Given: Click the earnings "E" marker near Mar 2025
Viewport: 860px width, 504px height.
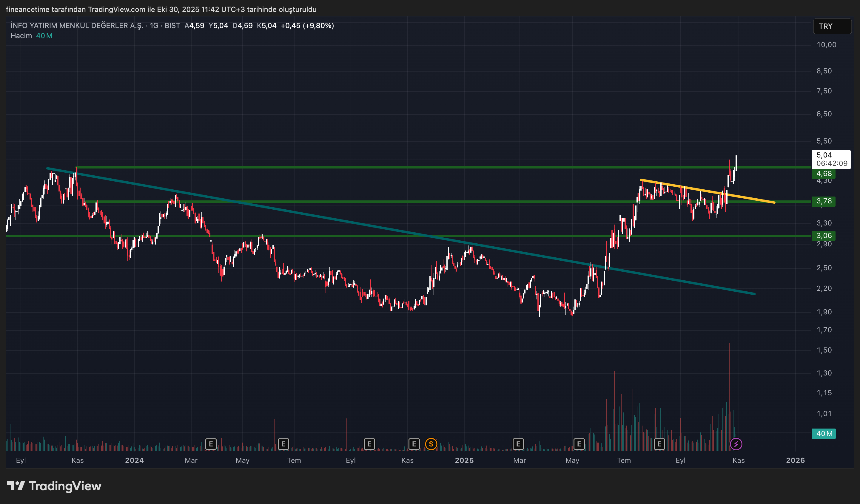Looking at the screenshot, I should click(518, 444).
